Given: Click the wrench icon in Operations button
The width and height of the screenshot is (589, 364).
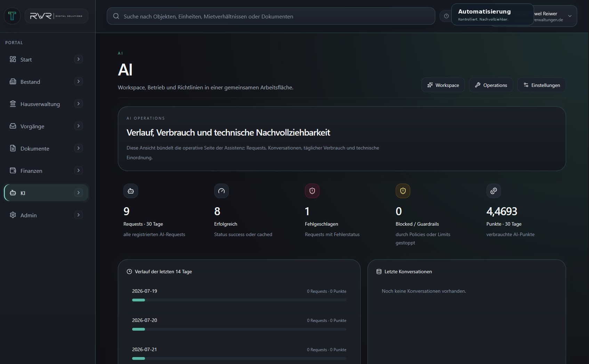Looking at the screenshot, I should (478, 85).
